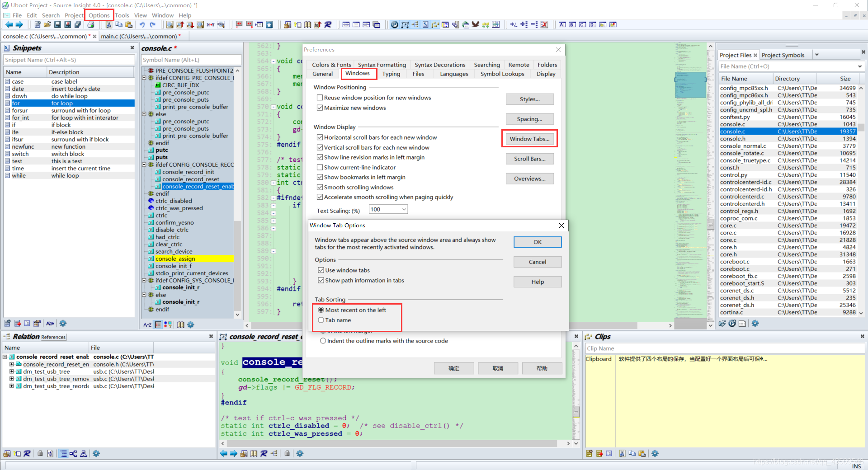Open the Project menu

74,15
